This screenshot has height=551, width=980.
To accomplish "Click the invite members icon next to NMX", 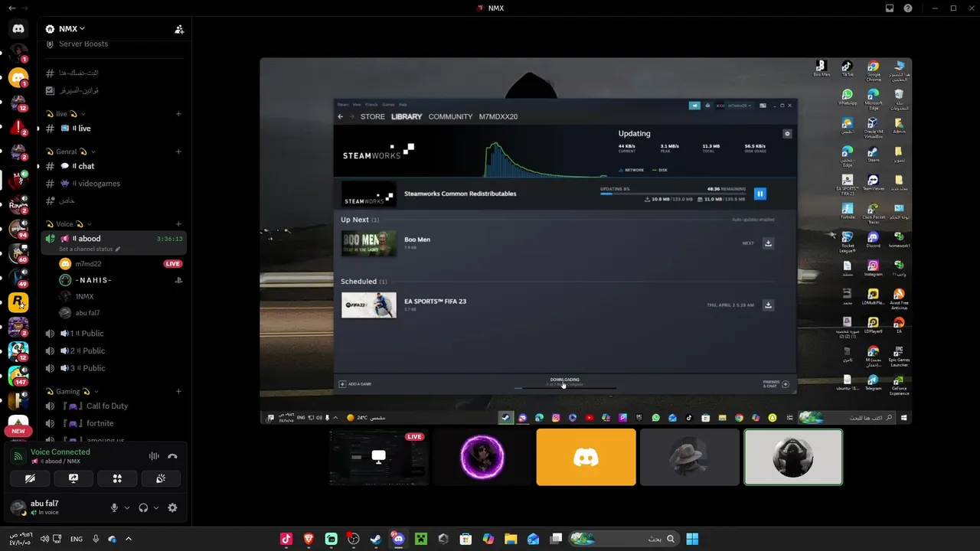I will [179, 29].
